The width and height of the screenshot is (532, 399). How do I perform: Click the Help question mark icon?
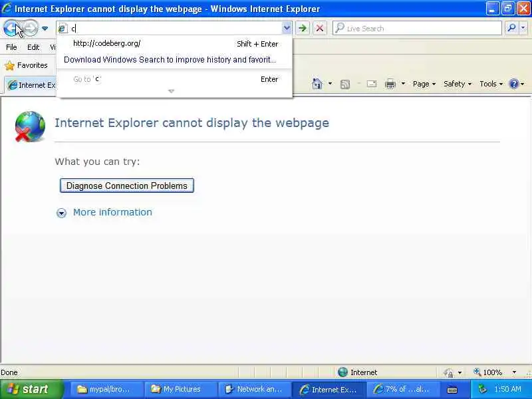[x=513, y=84]
